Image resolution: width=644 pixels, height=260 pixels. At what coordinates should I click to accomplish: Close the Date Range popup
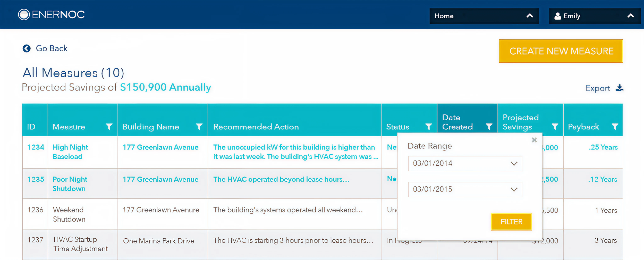tap(534, 140)
